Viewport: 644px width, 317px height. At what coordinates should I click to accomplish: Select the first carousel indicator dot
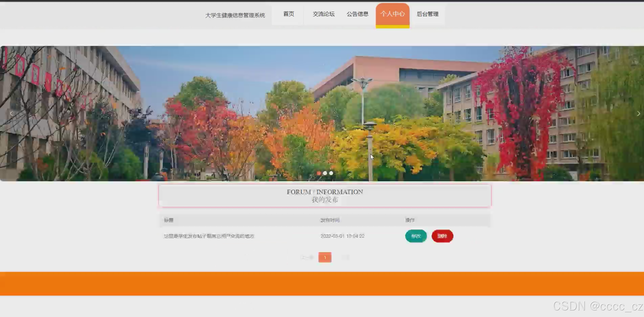pyautogui.click(x=319, y=173)
